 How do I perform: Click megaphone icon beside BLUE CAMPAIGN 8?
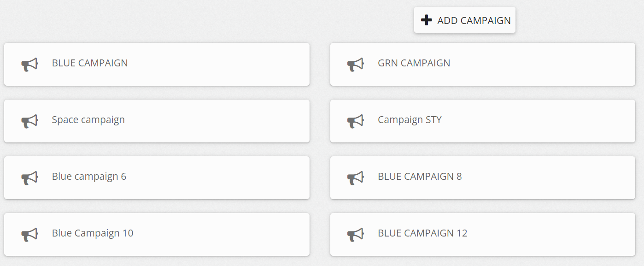pyautogui.click(x=355, y=178)
